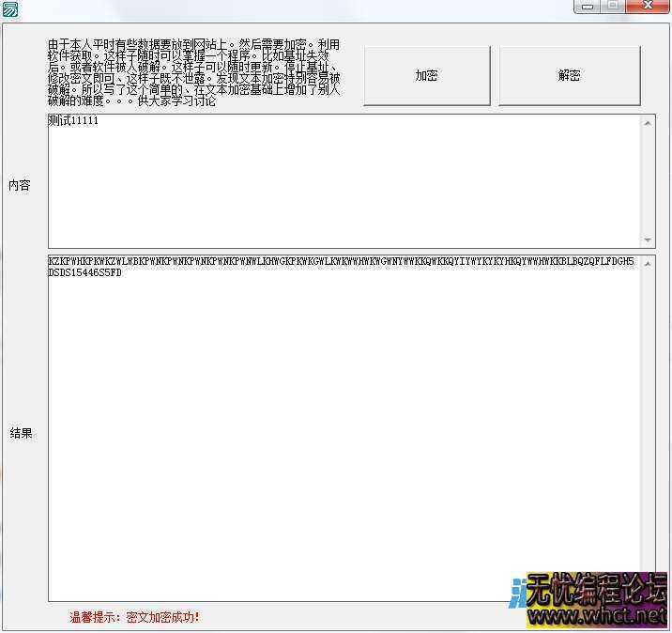This screenshot has height=633, width=672.
Task: Click the application icon in title bar
Action: click(9, 8)
